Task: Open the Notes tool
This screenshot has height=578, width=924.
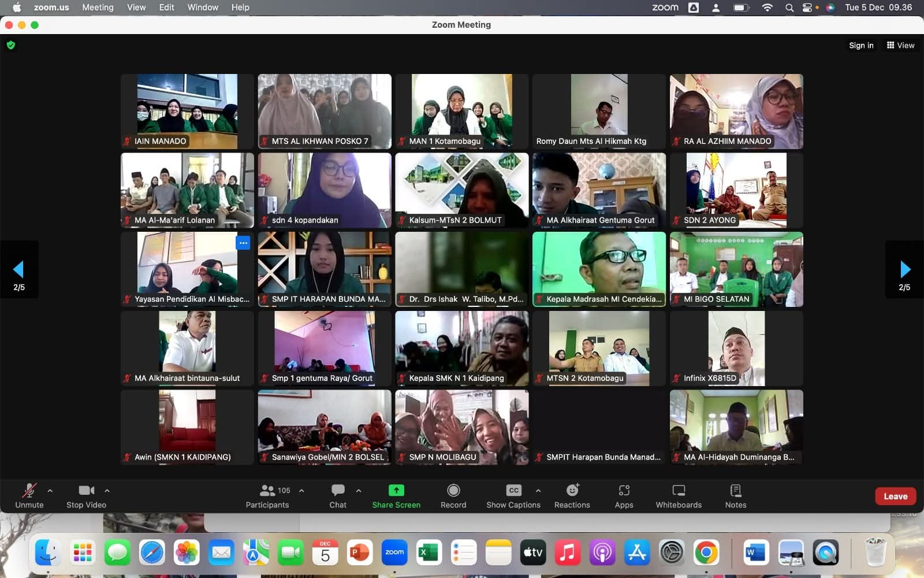Action: [x=736, y=496]
